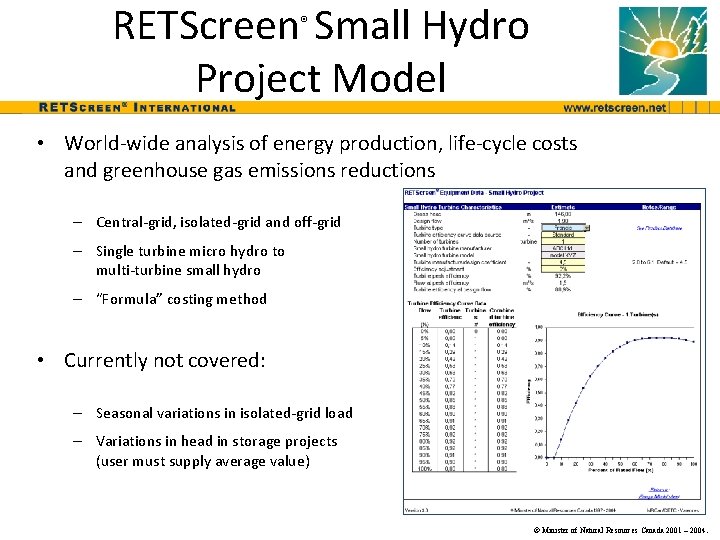Click the turbine peak efficiency value
This screenshot has height=540, width=720.
coord(563,276)
